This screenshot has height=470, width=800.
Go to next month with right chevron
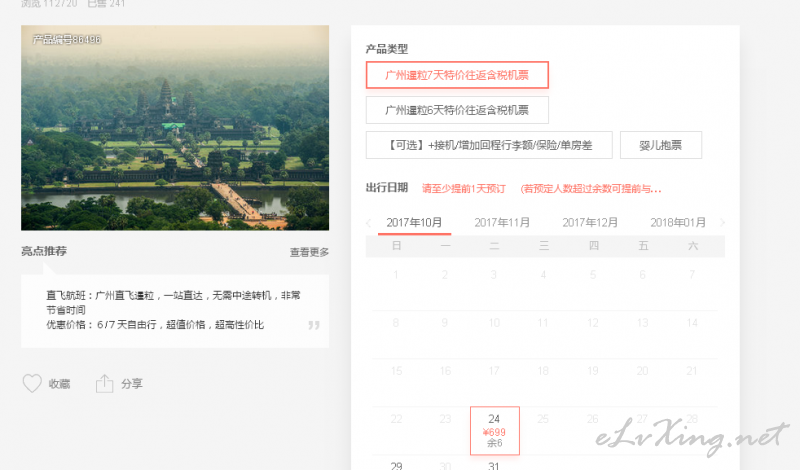click(x=722, y=222)
